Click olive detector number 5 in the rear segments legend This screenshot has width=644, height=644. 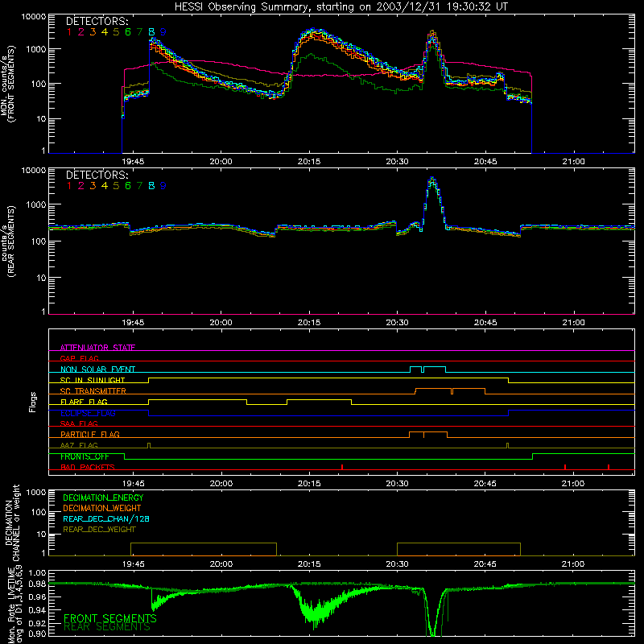[x=116, y=186]
